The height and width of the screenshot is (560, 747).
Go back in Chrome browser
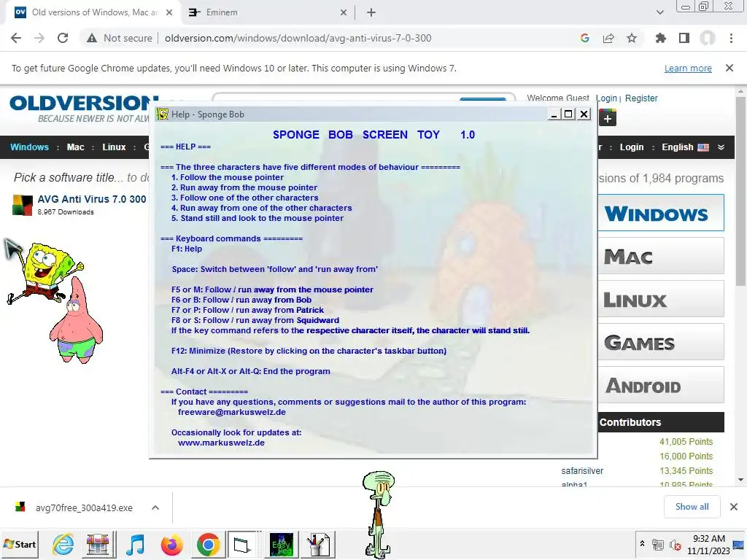point(16,38)
